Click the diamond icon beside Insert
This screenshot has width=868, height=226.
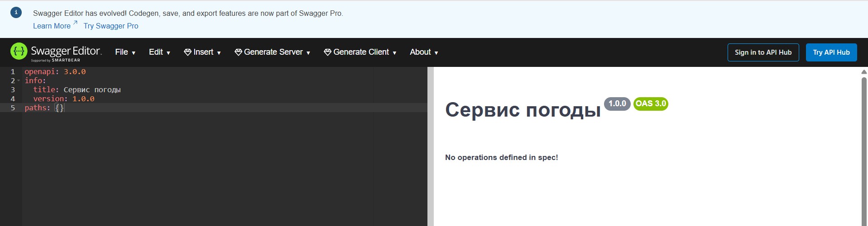point(187,52)
